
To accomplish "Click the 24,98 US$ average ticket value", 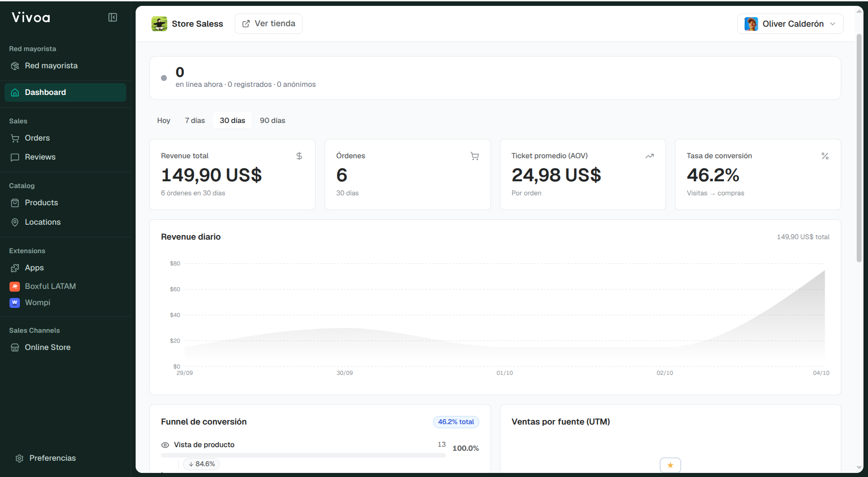I will 556,175.
